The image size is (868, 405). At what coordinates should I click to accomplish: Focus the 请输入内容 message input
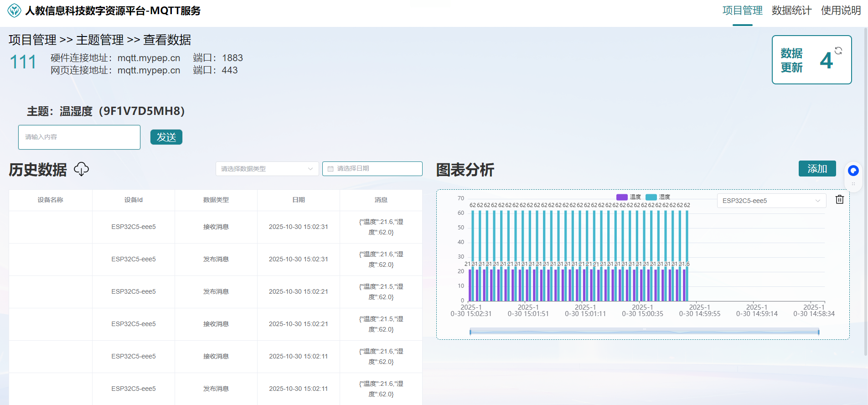pyautogui.click(x=79, y=137)
